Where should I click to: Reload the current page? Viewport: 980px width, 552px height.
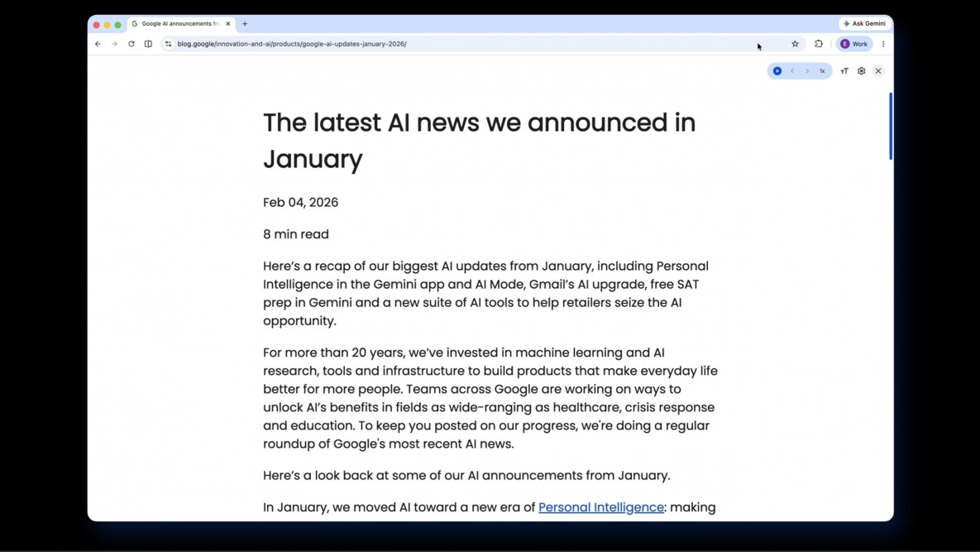tap(131, 44)
